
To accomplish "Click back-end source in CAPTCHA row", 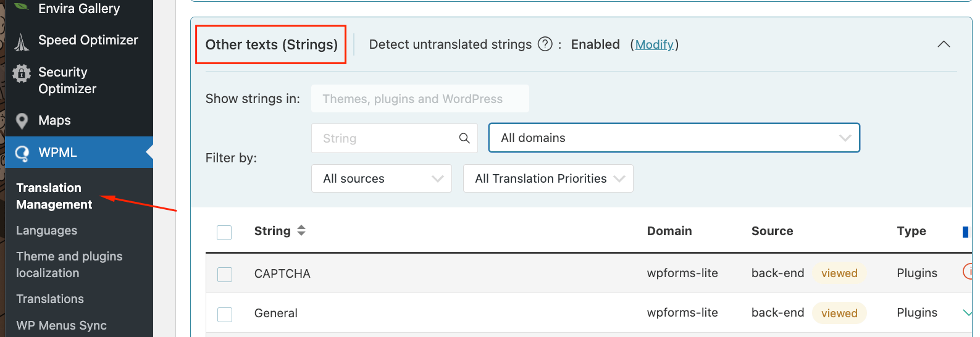I will click(x=777, y=273).
